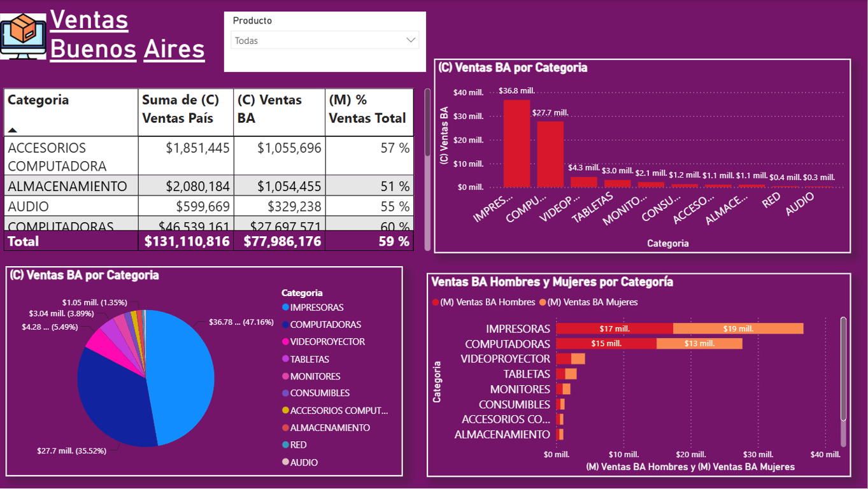Image resolution: width=868 pixels, height=489 pixels.
Task: Click the TABLETAS legend entry
Action: [x=306, y=359]
